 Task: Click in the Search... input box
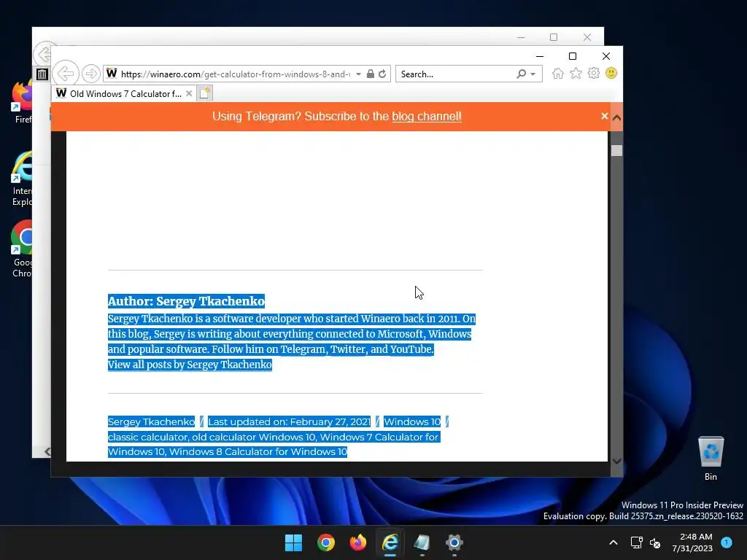click(457, 74)
